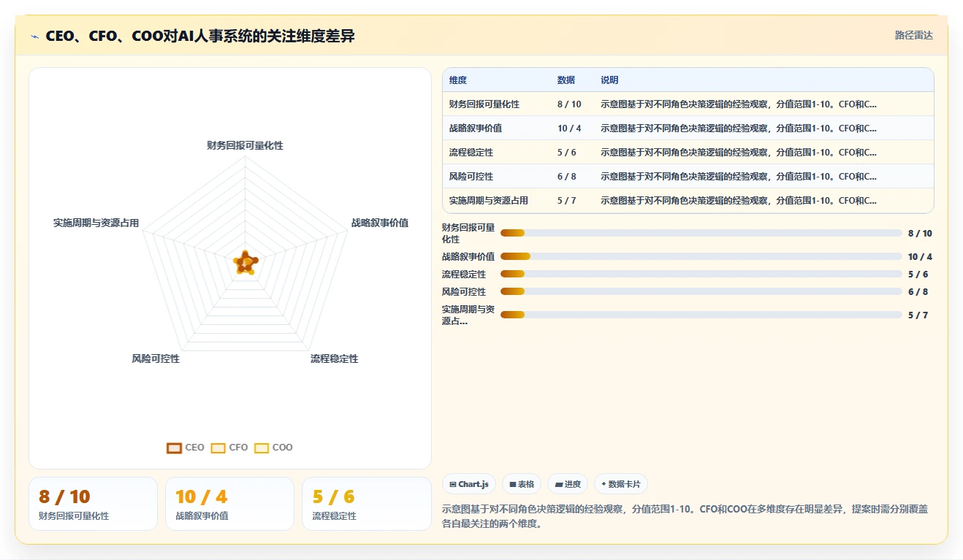Click the icon before the CEO、CFO、COO title

pyautogui.click(x=34, y=36)
